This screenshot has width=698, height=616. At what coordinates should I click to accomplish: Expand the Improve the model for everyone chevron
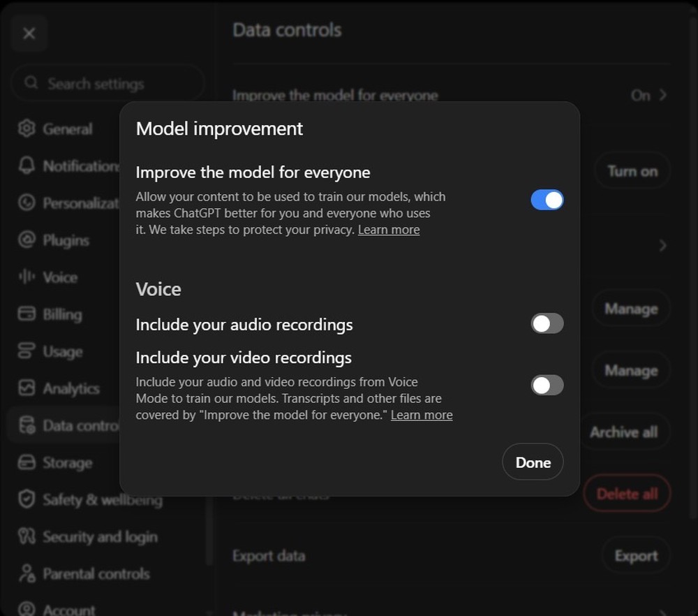tap(663, 95)
